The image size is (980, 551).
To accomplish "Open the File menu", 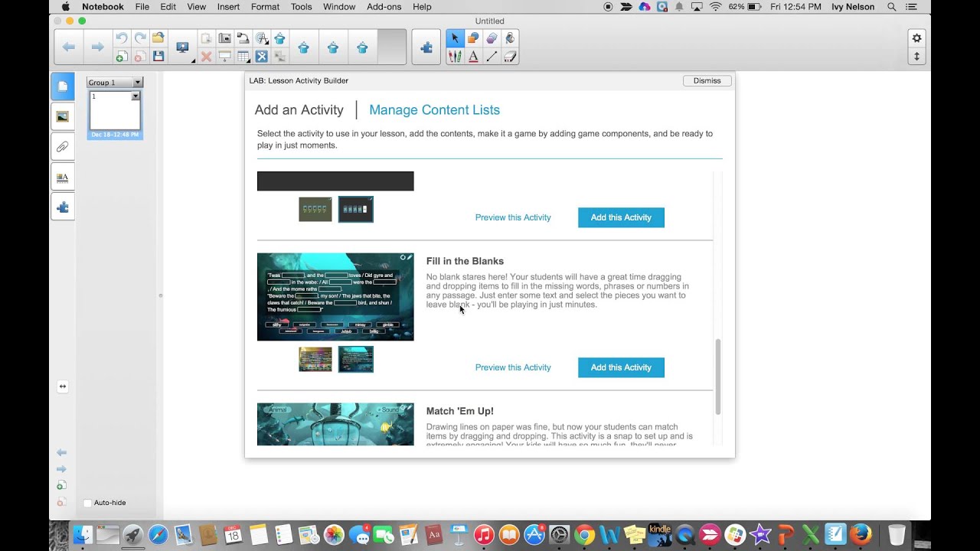I will [142, 7].
